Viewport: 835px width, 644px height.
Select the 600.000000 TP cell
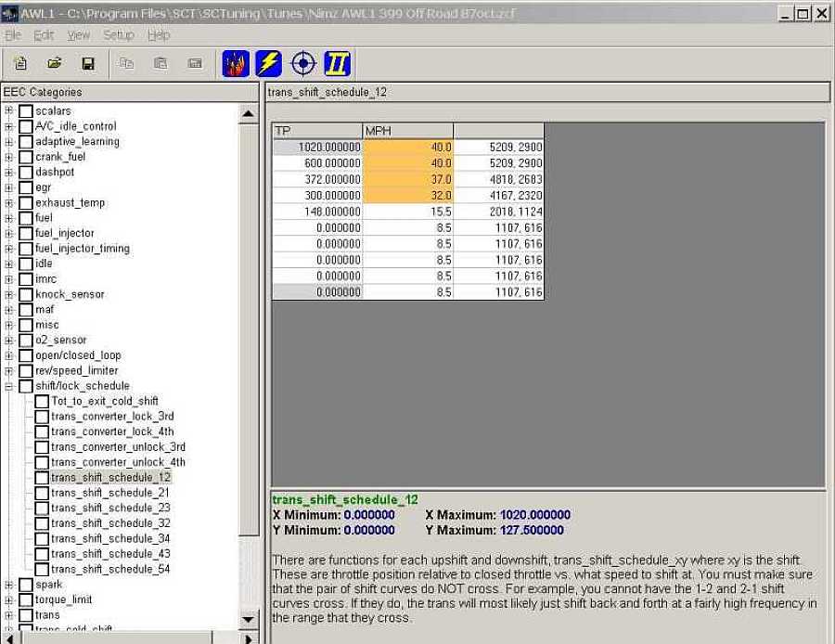(317, 163)
